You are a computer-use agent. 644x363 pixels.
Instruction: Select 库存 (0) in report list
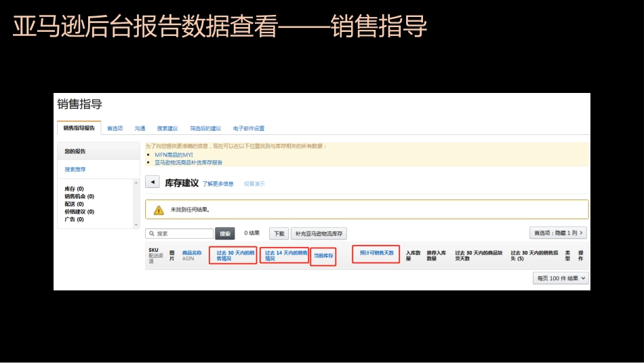click(74, 189)
